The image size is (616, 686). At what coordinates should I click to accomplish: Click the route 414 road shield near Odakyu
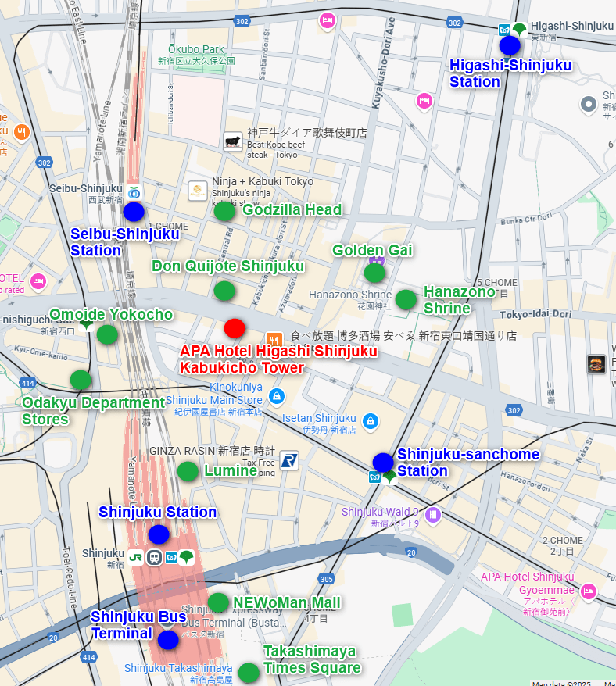click(27, 384)
